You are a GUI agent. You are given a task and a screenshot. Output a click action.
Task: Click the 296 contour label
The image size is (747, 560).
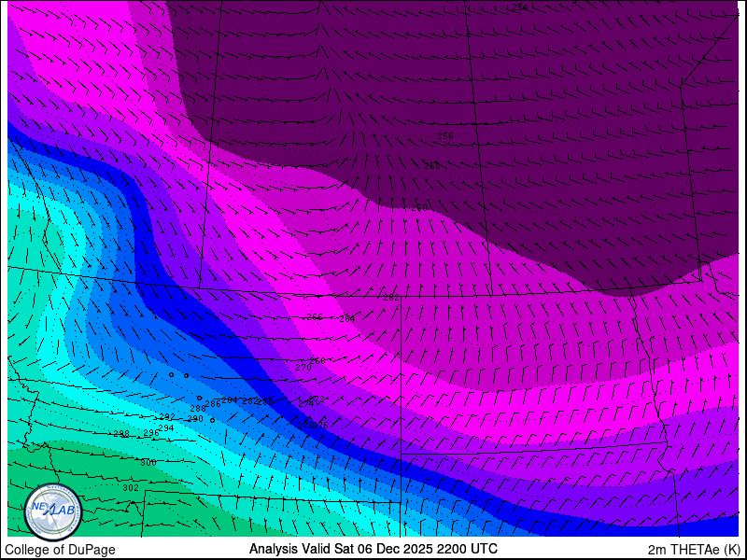pyautogui.click(x=151, y=433)
